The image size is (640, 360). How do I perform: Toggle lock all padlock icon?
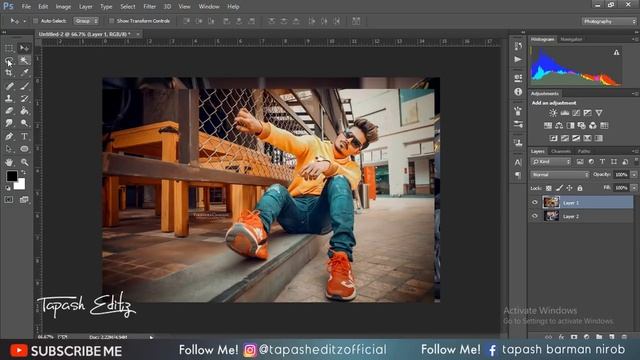pos(580,188)
